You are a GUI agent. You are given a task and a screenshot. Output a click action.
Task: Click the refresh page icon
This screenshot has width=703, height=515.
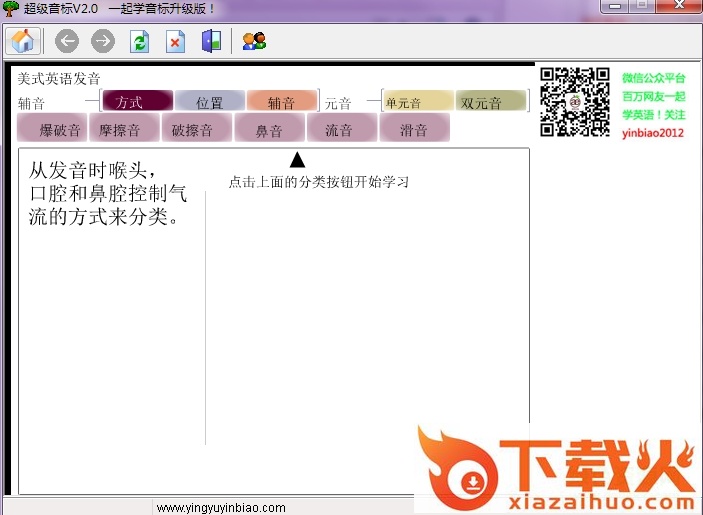[140, 41]
